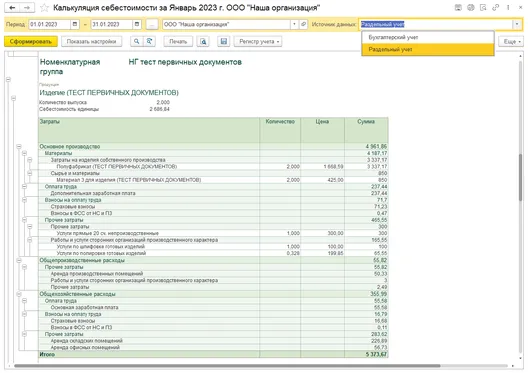Click the Итого total 5 373,67 cell
The width and height of the screenshot is (528, 373).
366,354
